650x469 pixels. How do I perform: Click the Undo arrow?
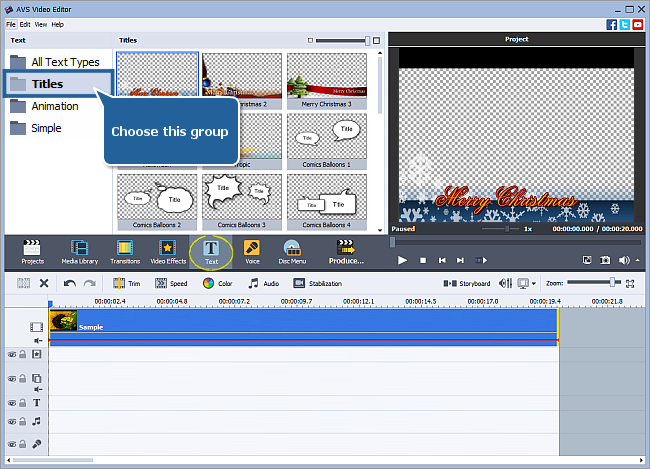[70, 283]
